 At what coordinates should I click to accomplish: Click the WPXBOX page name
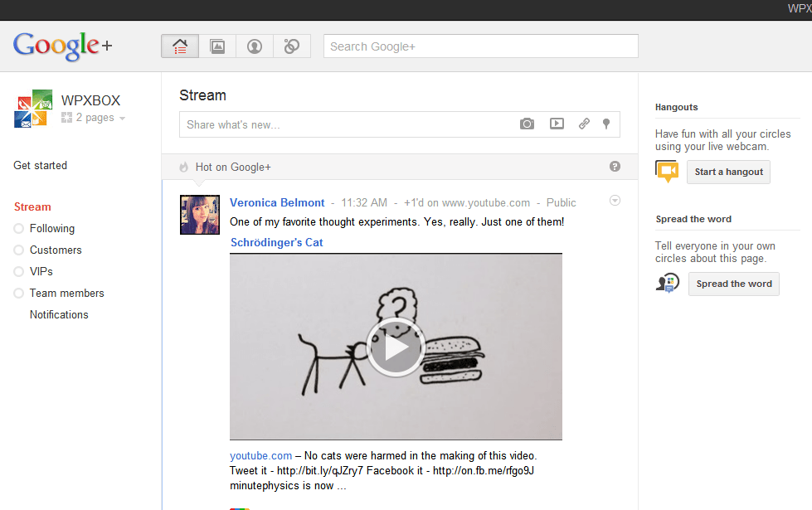click(90, 100)
